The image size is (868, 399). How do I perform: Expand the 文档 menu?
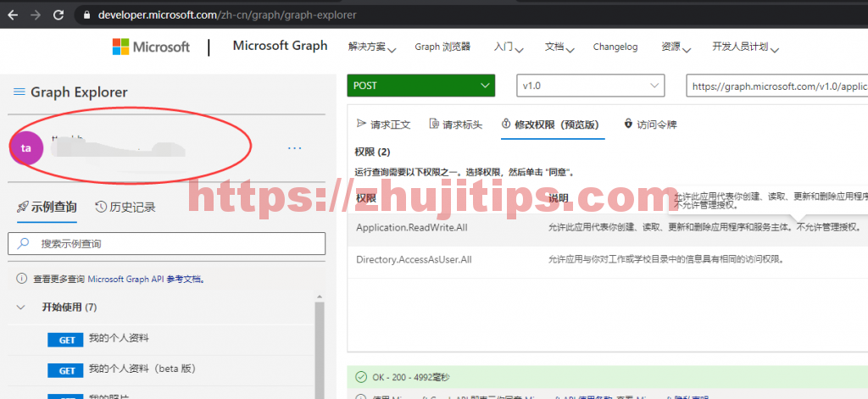coord(559,47)
